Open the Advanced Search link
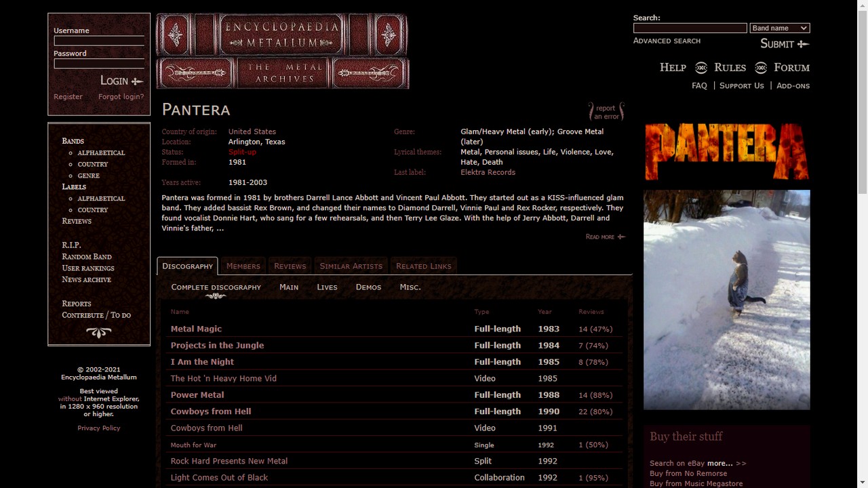The width and height of the screenshot is (868, 488). click(667, 41)
